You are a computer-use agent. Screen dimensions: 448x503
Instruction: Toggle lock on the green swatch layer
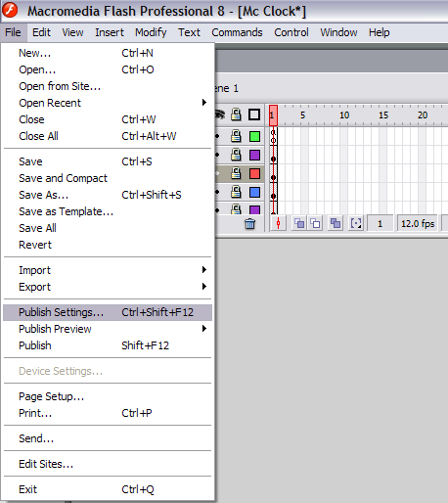click(236, 136)
